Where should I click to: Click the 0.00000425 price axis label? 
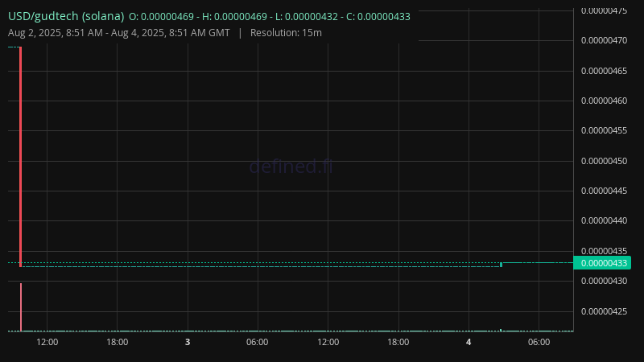(605, 311)
